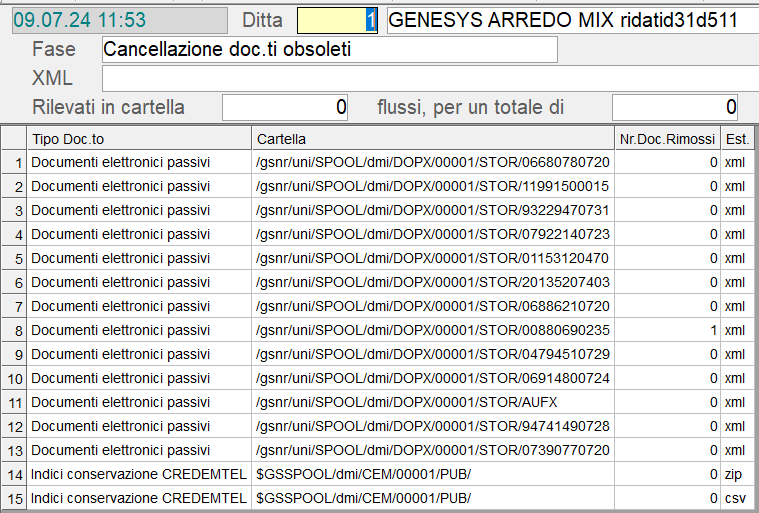Click folder path ending 06680780720

432,162
